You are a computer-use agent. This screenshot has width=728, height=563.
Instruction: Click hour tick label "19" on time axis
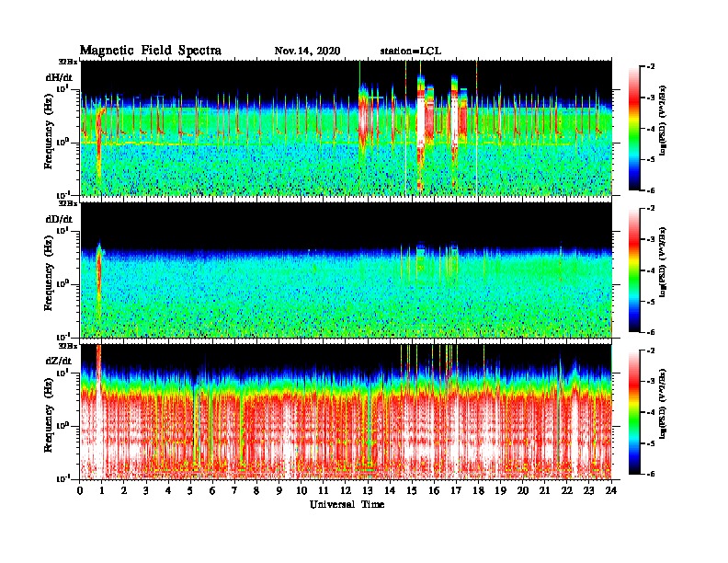point(500,490)
